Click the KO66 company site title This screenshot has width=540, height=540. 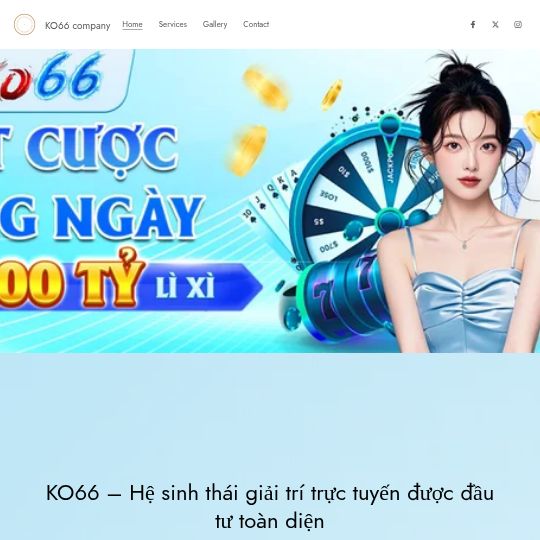77,26
